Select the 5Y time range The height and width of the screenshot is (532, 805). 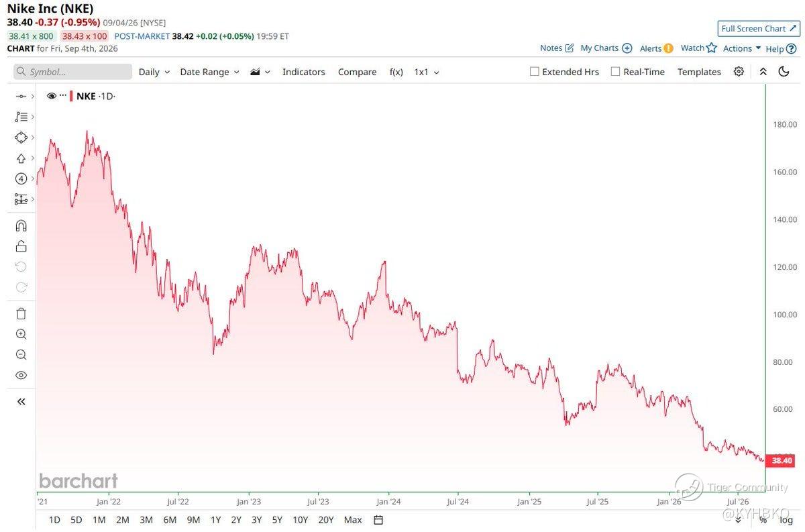pyautogui.click(x=277, y=520)
